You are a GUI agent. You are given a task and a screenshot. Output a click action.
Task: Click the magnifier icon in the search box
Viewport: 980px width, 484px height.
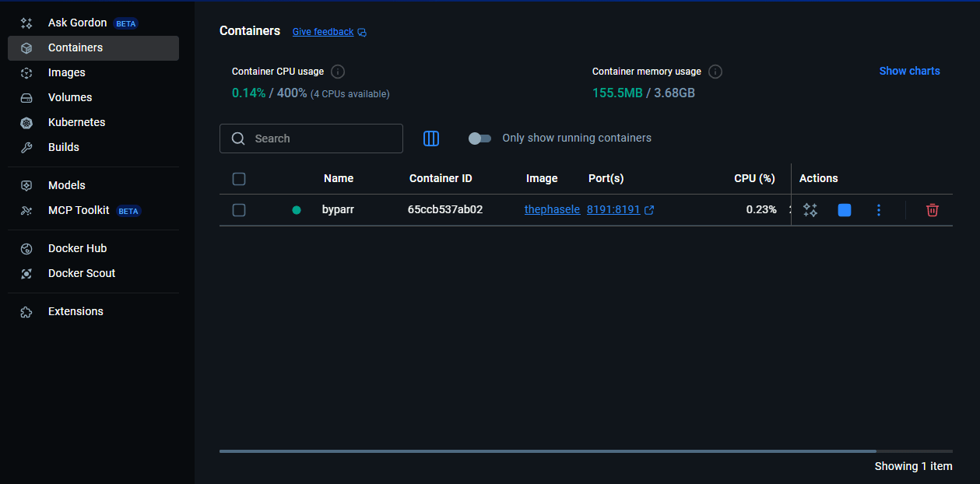pos(238,139)
